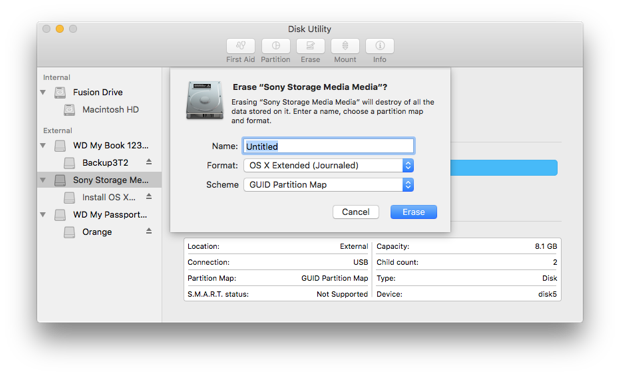620x376 pixels.
Task: Click the Mount toolbar icon
Action: (345, 46)
